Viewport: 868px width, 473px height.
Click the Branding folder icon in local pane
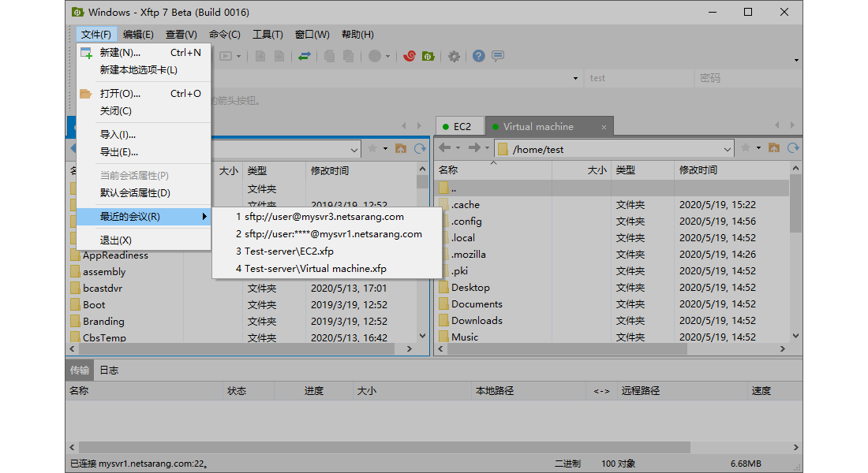click(75, 321)
